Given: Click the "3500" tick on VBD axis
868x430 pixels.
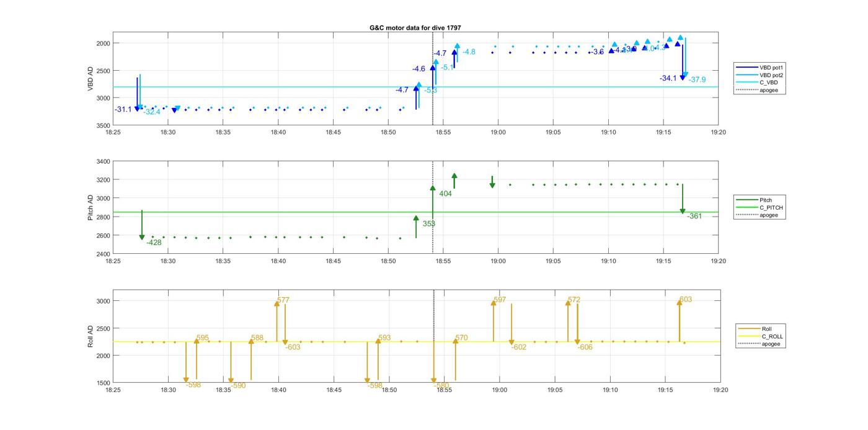Looking at the screenshot, I should click(x=104, y=125).
